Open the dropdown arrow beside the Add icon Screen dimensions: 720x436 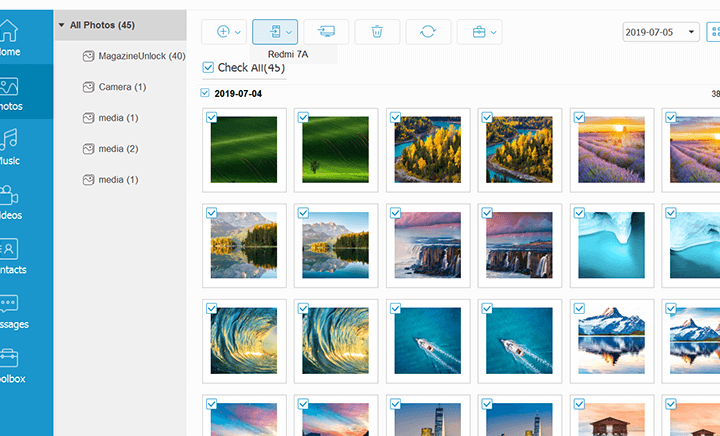(x=238, y=32)
